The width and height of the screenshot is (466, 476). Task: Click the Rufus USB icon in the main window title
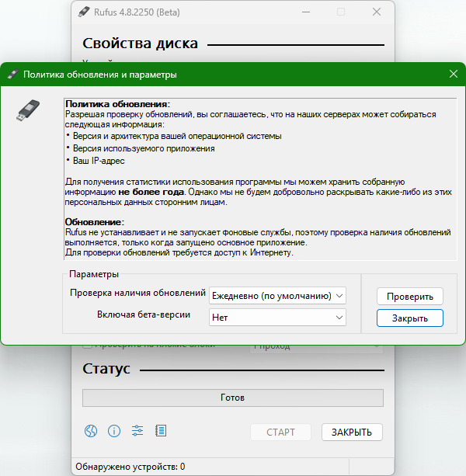point(84,12)
